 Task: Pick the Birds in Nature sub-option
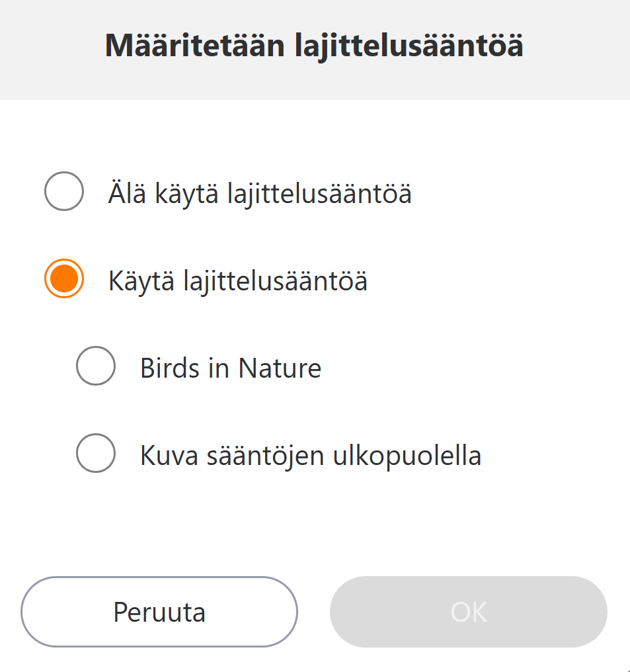pos(96,366)
